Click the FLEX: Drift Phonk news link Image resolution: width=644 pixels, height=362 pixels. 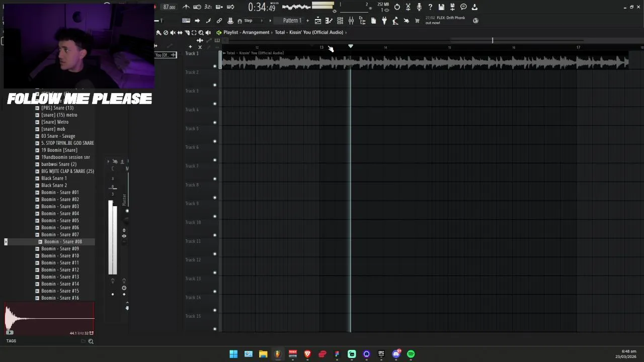[445, 20]
